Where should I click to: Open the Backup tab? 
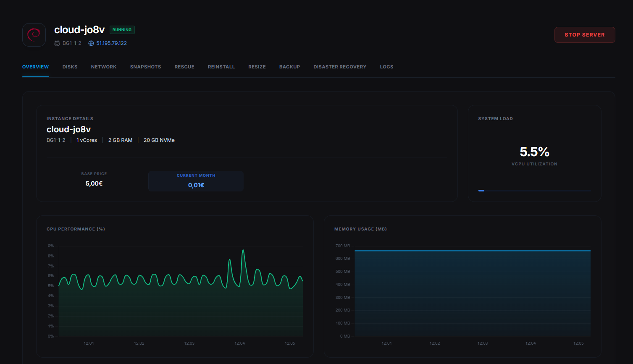point(289,67)
